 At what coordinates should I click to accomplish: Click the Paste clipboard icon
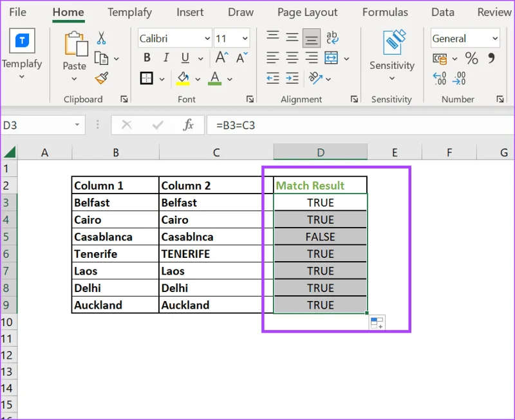click(x=76, y=44)
